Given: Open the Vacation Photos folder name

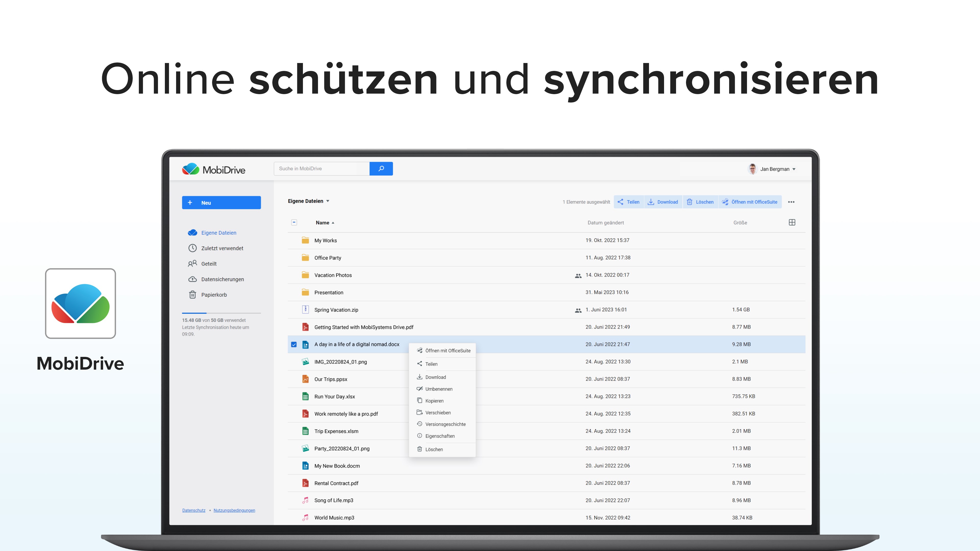Looking at the screenshot, I should tap(333, 275).
